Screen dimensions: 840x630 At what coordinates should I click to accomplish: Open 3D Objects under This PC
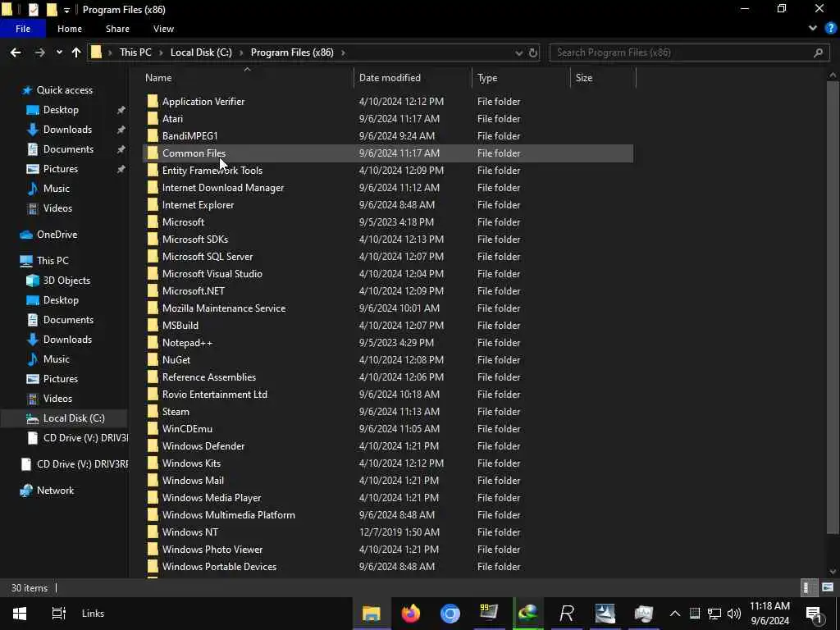click(66, 281)
